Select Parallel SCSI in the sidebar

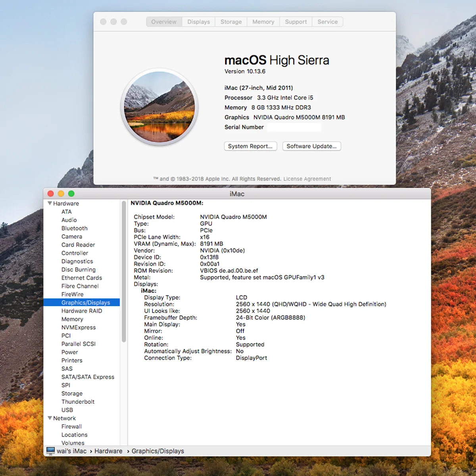pyautogui.click(x=79, y=344)
